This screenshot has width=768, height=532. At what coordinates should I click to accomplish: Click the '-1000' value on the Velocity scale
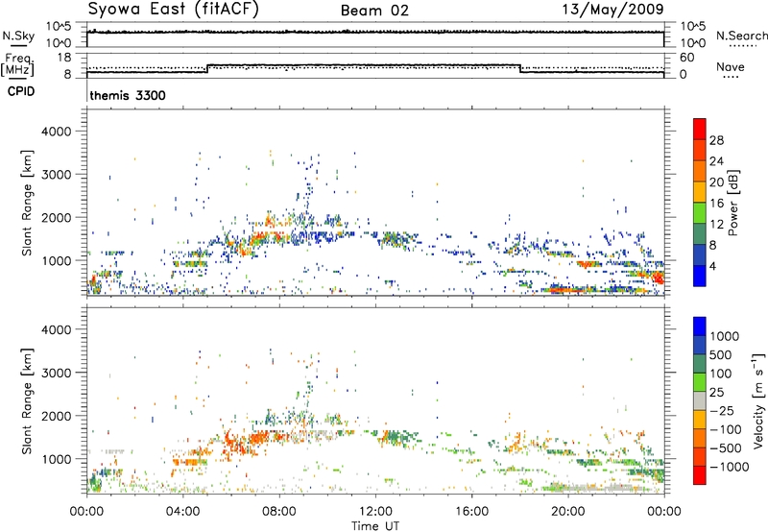pos(730,467)
